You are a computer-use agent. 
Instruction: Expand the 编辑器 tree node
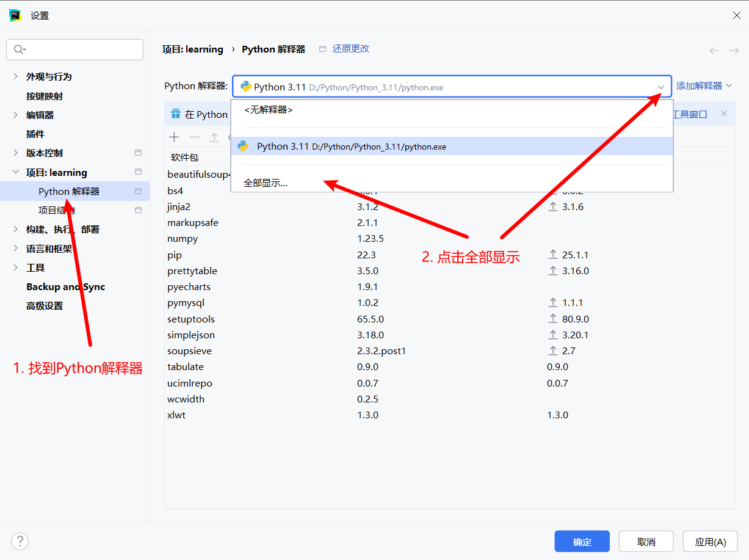pos(16,115)
